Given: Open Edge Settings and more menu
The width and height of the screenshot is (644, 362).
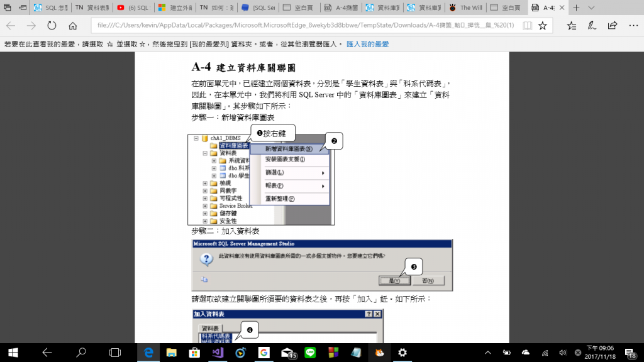Looking at the screenshot, I should click(633, 25).
